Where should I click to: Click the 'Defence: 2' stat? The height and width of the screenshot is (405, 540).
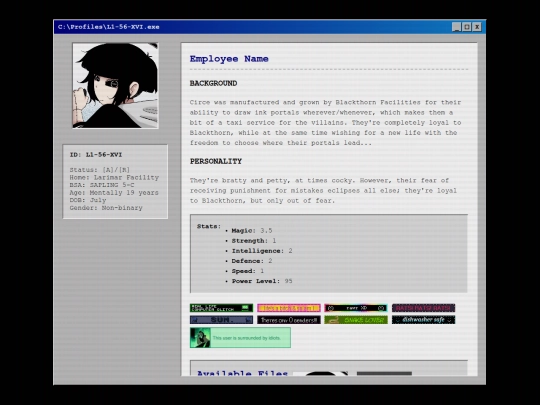tap(252, 261)
